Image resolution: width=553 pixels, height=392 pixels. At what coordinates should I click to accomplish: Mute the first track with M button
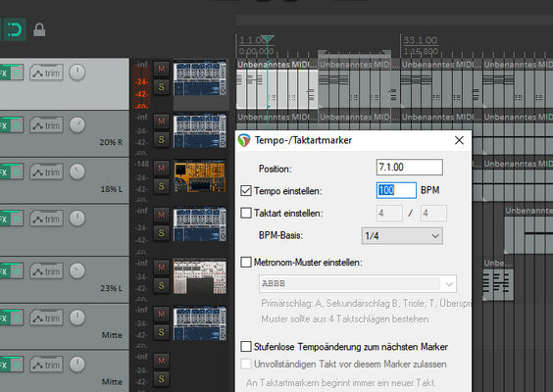click(161, 69)
